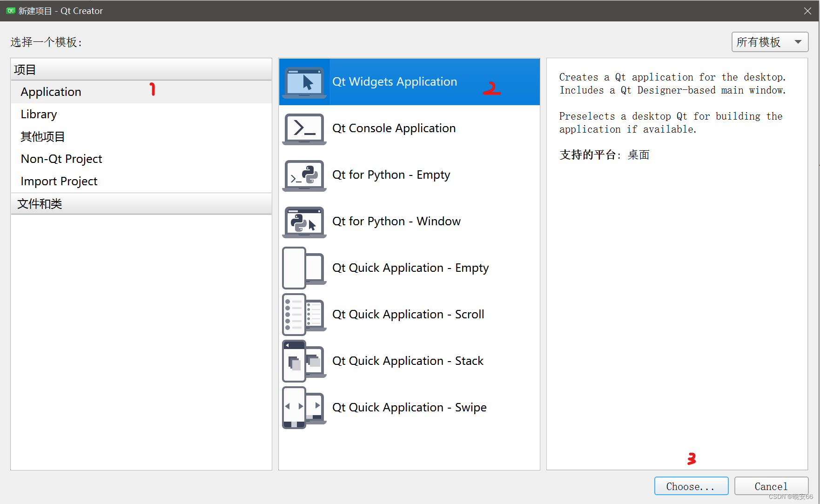Click the Cancel button
The height and width of the screenshot is (504, 820).
click(771, 486)
